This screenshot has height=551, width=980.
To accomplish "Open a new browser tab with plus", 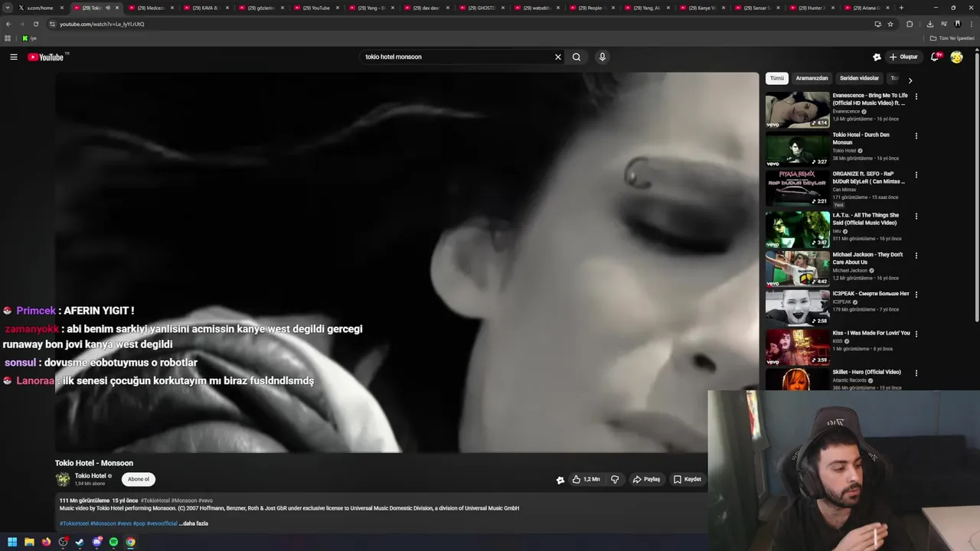I will click(901, 8).
